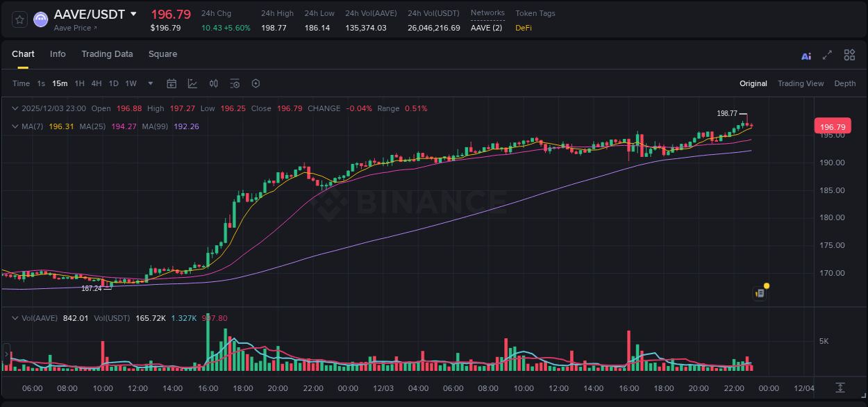
Task: Switch chart mode to Trading View
Action: pyautogui.click(x=801, y=83)
